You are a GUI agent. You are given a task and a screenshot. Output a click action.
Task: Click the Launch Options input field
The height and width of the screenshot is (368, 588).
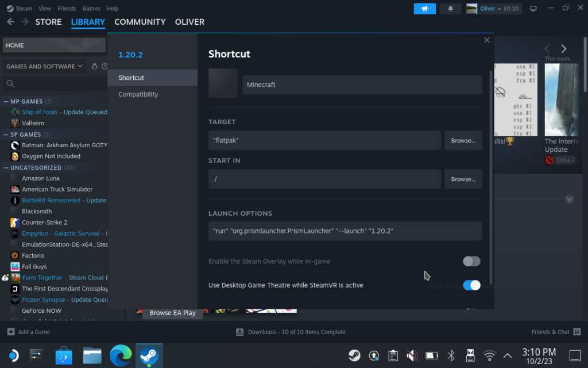click(x=345, y=231)
